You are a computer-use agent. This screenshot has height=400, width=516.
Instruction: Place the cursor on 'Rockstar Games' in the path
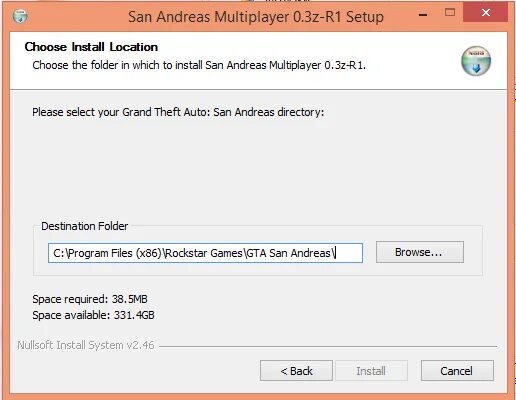(204, 253)
